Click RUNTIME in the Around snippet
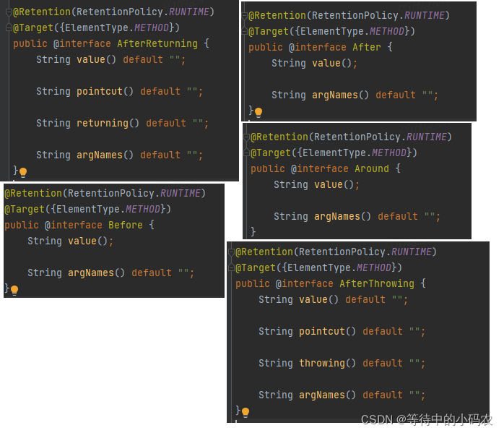Screen dimensions: 504x433 pyautogui.click(x=427, y=137)
